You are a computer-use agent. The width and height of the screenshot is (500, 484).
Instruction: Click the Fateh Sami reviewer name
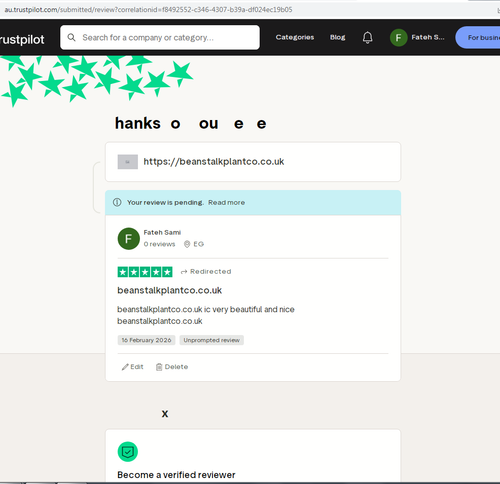(162, 232)
